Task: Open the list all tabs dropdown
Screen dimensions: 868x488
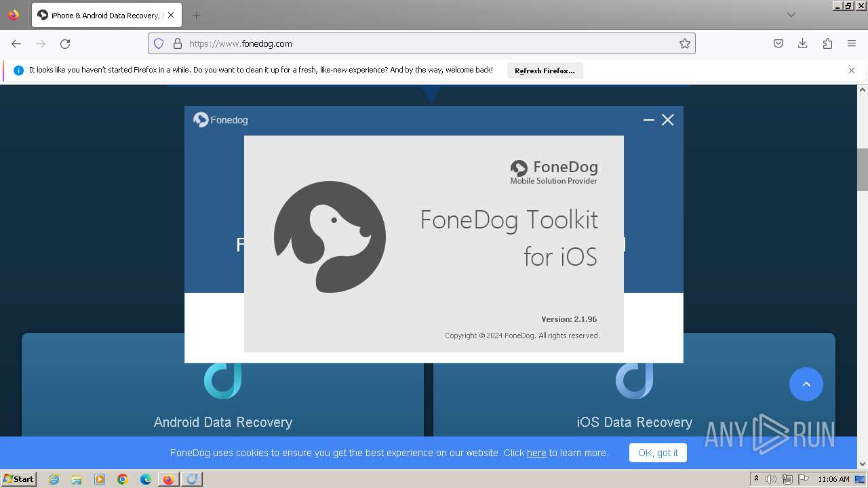Action: [x=791, y=15]
